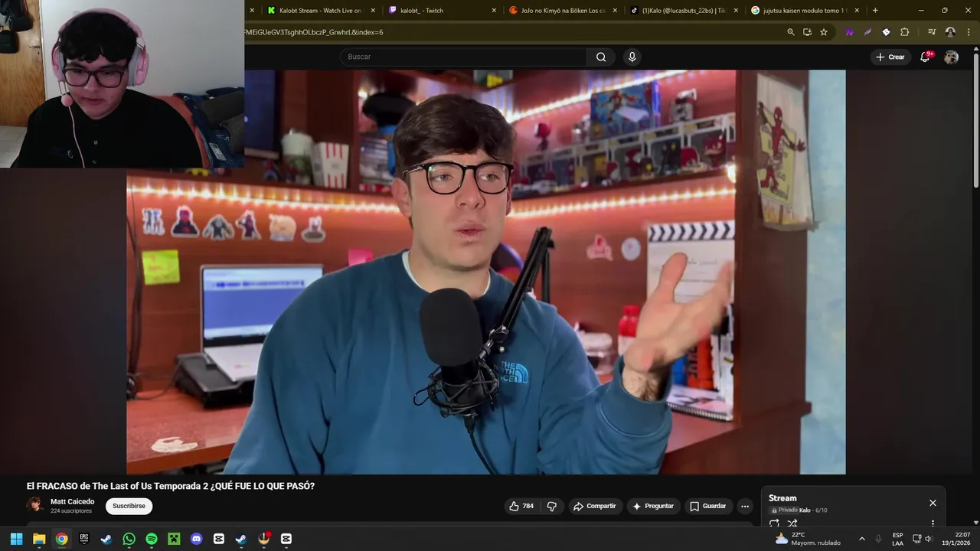The height and width of the screenshot is (551, 980).
Task: Open the volume speaker tray icon
Action: [929, 539]
